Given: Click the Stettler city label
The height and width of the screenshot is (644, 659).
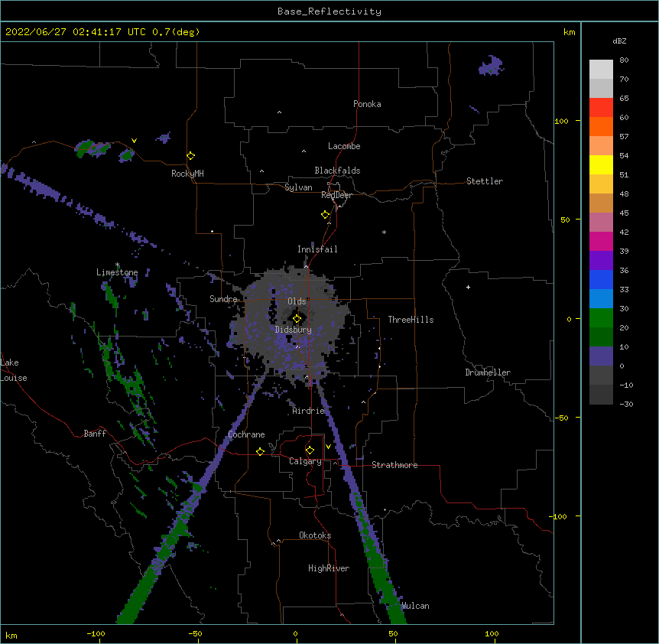Looking at the screenshot, I should (485, 181).
